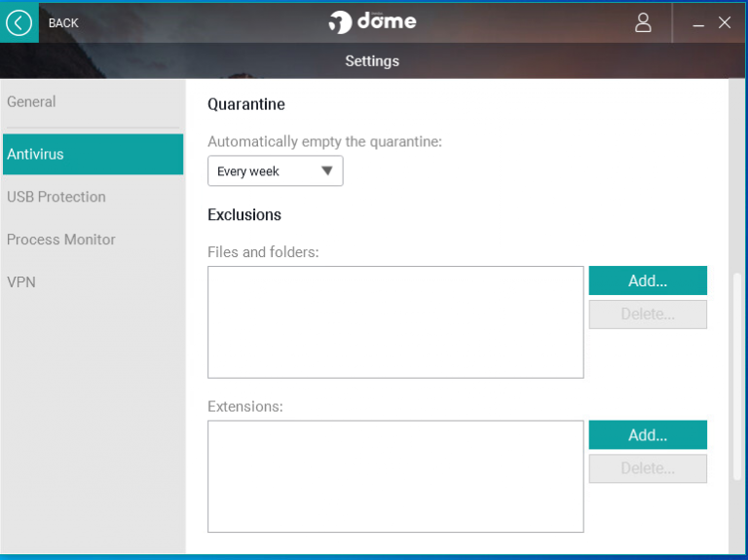Image resolution: width=748 pixels, height=560 pixels.
Task: Select the Antivirus settings tab
Action: [92, 154]
